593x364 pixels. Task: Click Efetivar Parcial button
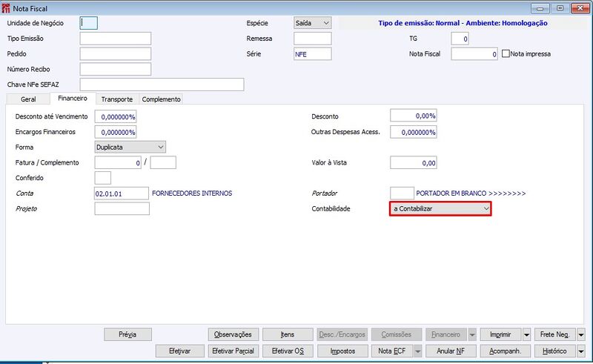[233, 351]
